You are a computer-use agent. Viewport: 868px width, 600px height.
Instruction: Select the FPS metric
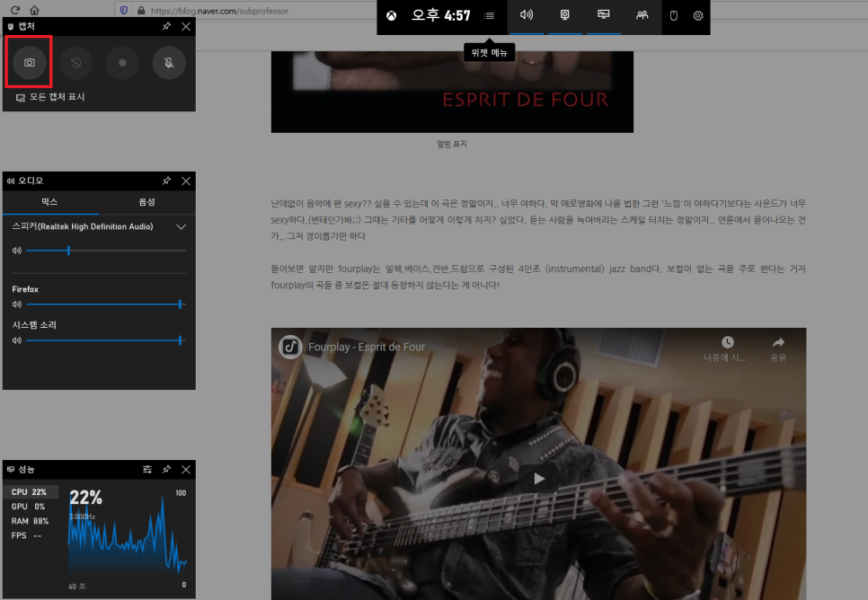[29, 535]
